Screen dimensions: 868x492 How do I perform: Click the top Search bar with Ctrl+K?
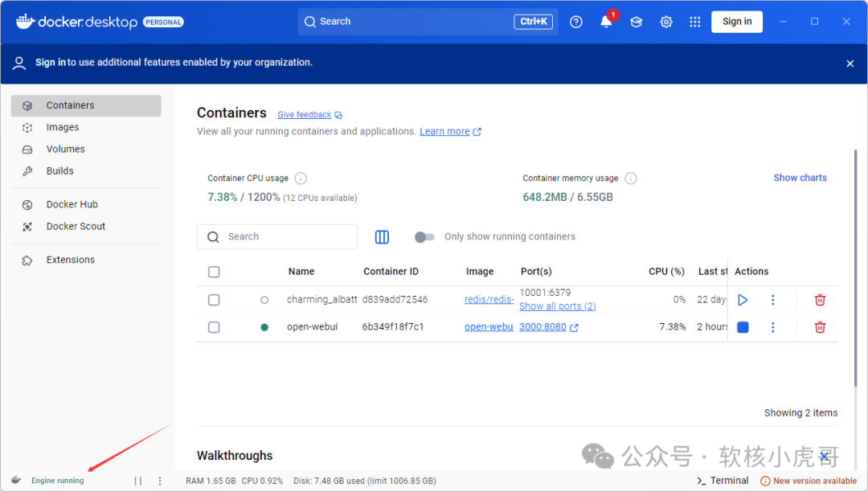[x=428, y=22]
